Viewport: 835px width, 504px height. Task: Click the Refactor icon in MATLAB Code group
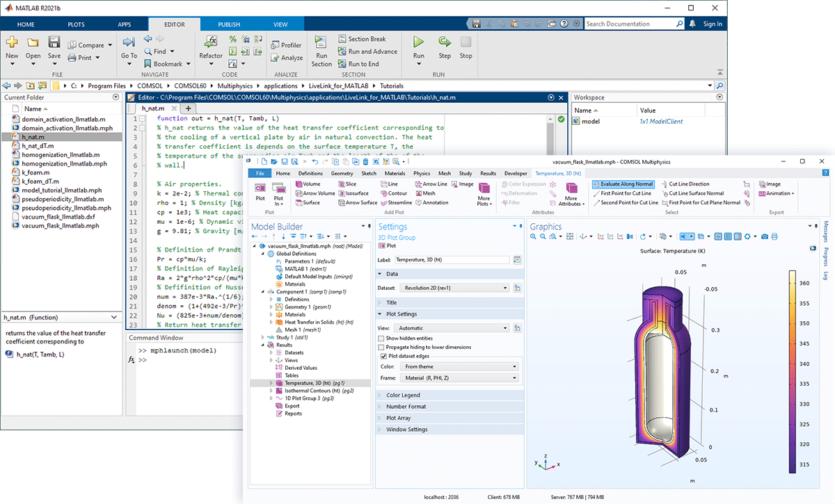[211, 42]
